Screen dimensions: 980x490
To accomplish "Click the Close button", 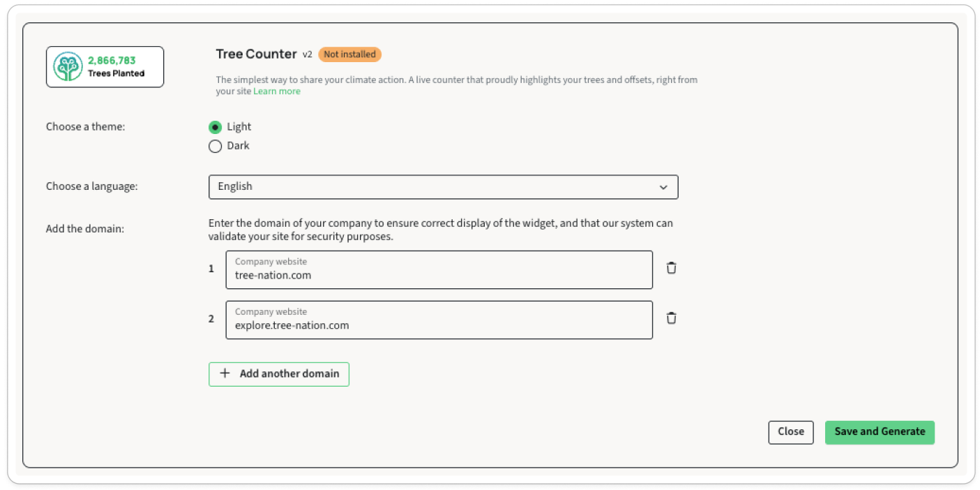I will pos(790,432).
